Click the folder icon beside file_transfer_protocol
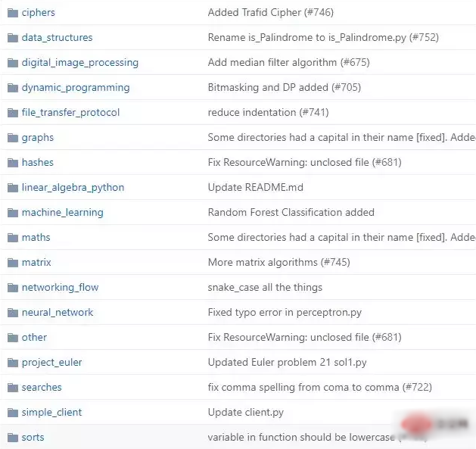Screen dimensions: 476x449 [13, 112]
